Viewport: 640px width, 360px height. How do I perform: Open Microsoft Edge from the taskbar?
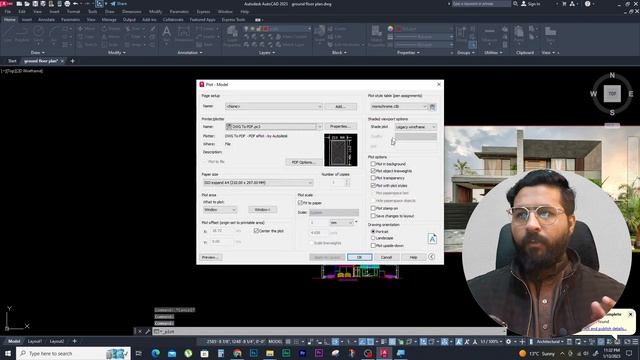pos(156,353)
